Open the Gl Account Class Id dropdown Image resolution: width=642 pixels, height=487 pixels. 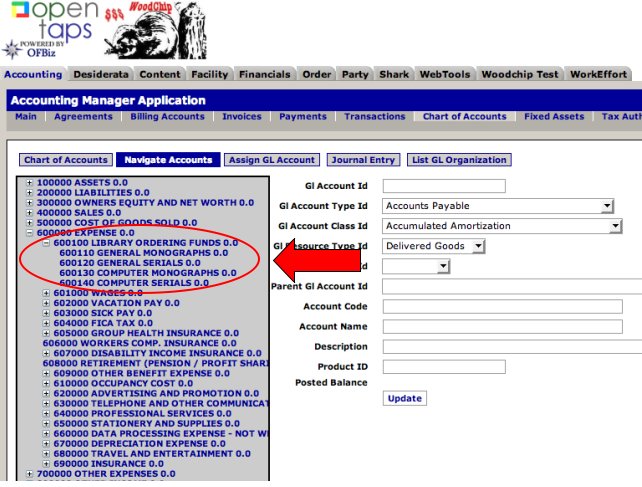(501, 226)
